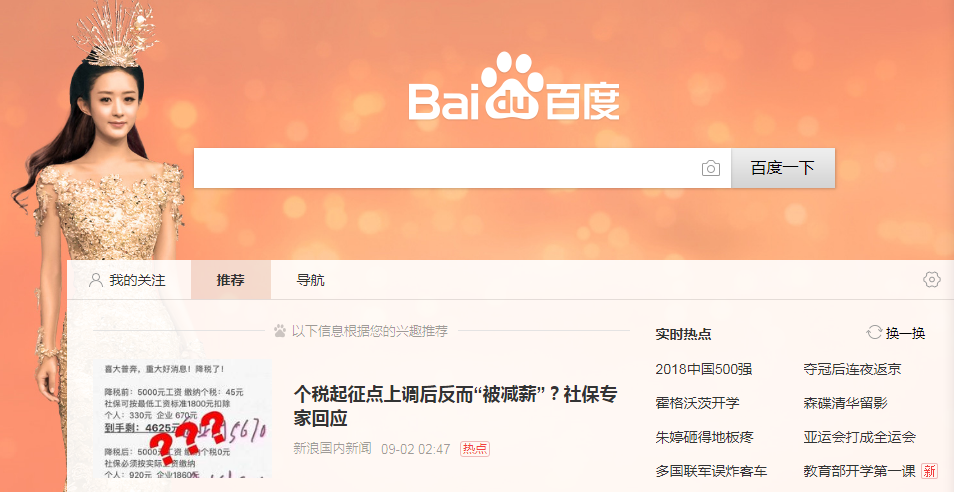Open the 导航 tab
Viewport: 954px width, 492px height.
(310, 280)
